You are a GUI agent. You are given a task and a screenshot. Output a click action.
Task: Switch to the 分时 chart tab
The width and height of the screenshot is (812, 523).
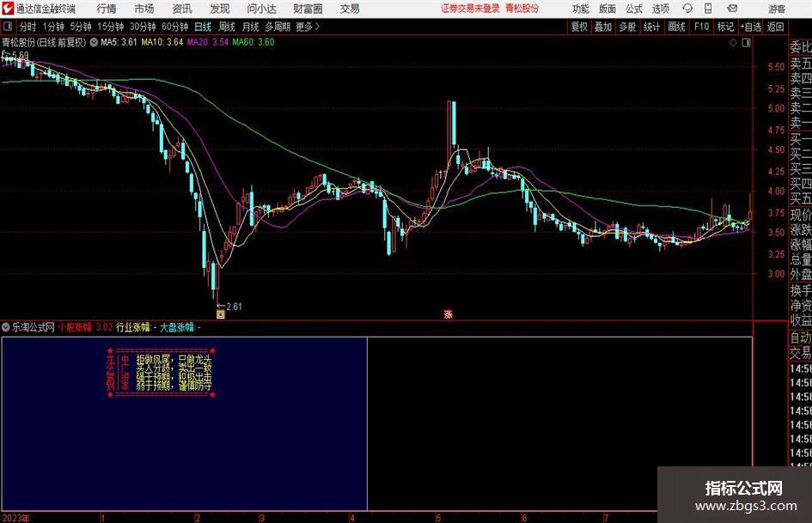point(28,27)
